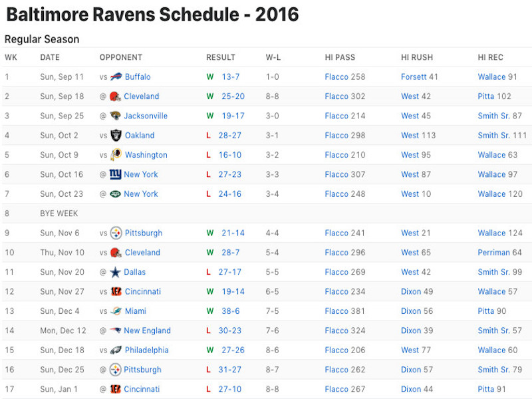This screenshot has width=532, height=399.
Task: Click the Steelers logo in week 16
Action: click(115, 370)
